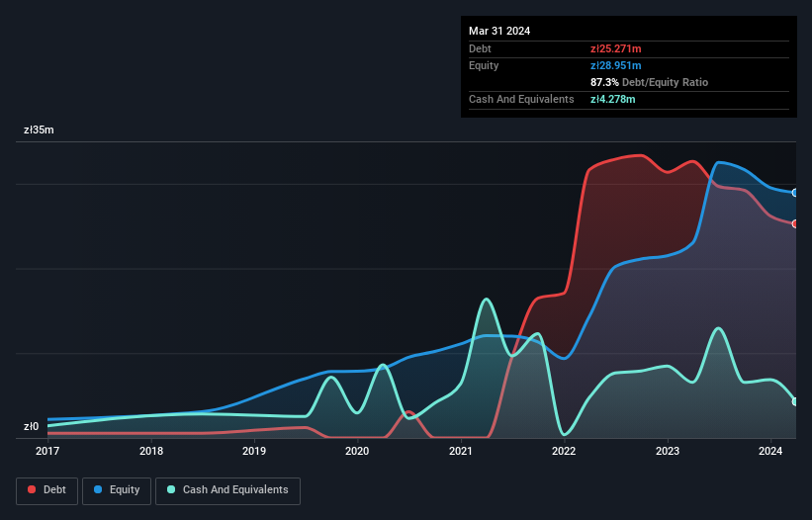Select the 2018 x-axis label

tap(151, 451)
